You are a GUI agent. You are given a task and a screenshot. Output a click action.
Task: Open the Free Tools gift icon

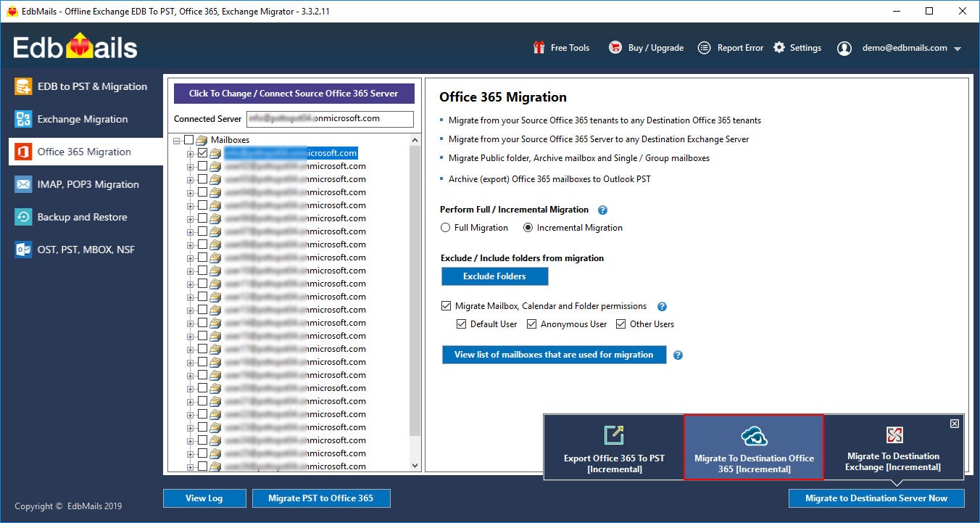[x=539, y=48]
